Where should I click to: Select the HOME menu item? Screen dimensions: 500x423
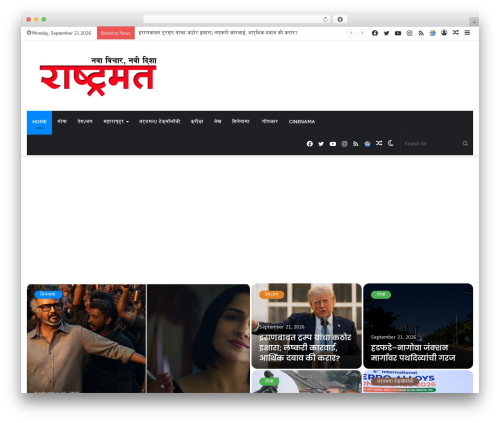point(39,122)
